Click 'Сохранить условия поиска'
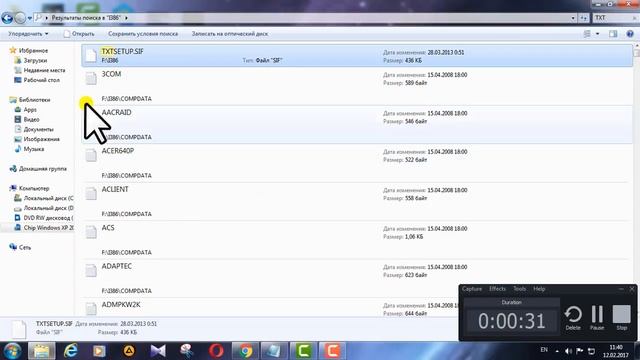The height and width of the screenshot is (360, 640). click(x=143, y=34)
